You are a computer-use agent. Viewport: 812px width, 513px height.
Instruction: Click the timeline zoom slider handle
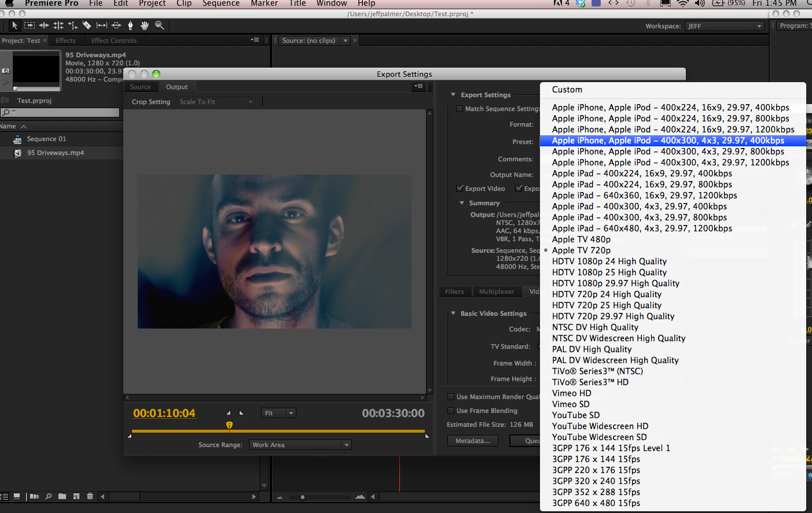pyautogui.click(x=302, y=497)
